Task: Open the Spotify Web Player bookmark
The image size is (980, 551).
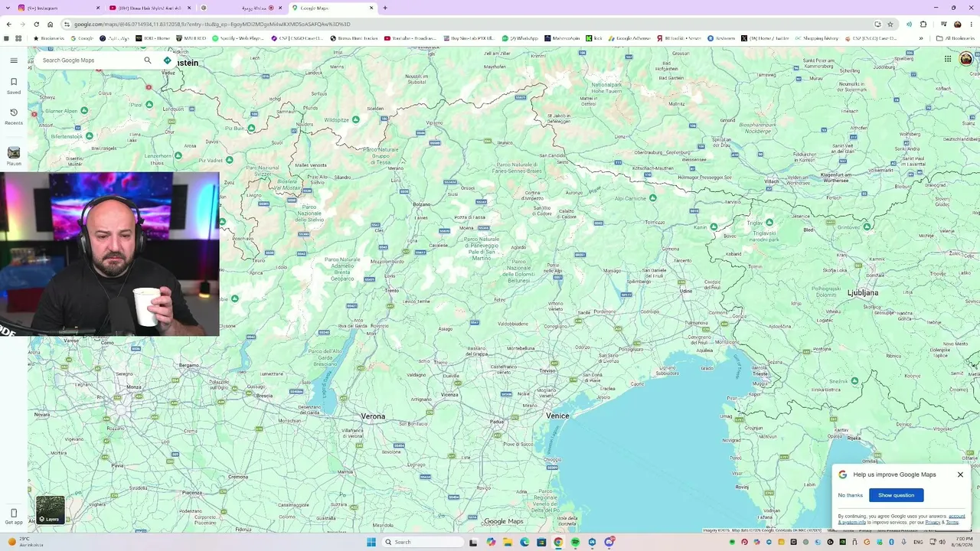Action: (238, 38)
